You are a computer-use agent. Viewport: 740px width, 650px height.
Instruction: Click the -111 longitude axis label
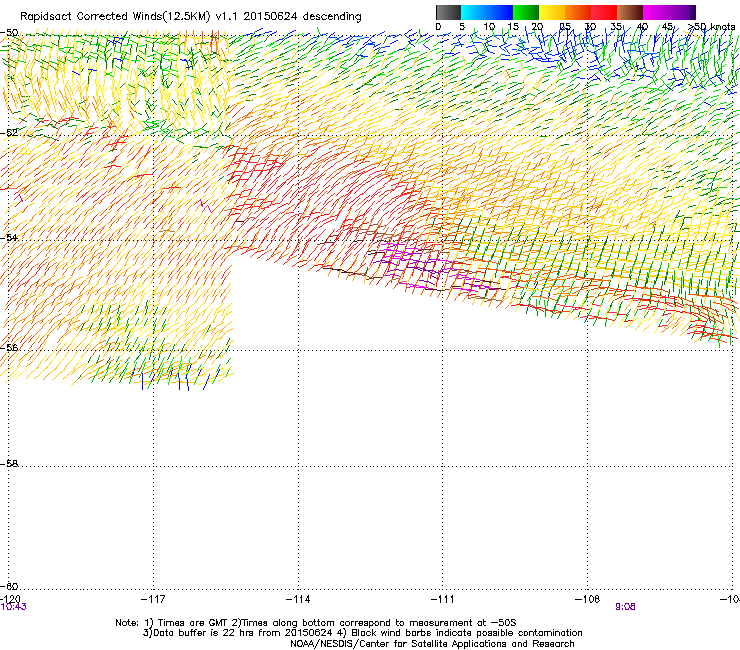coord(443,599)
